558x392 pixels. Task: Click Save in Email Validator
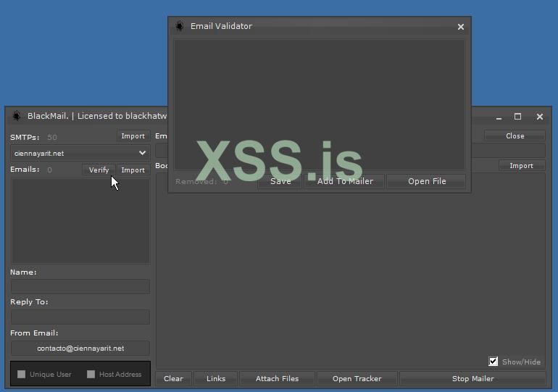[x=280, y=181]
